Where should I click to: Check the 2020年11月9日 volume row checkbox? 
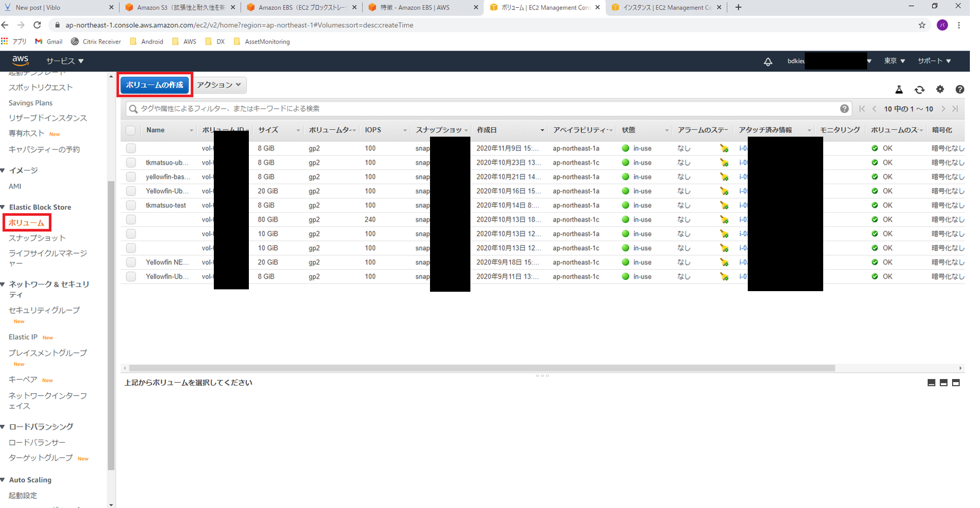[131, 148]
